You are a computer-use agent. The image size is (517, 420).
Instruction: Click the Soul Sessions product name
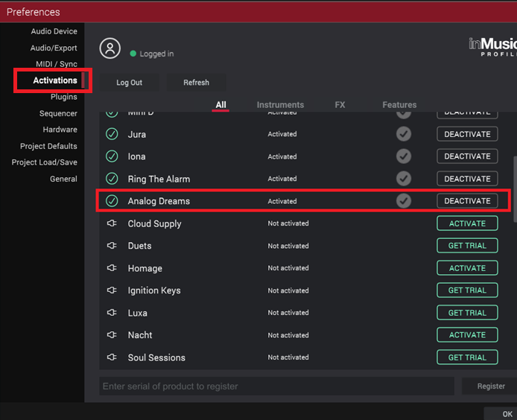pyautogui.click(x=156, y=357)
